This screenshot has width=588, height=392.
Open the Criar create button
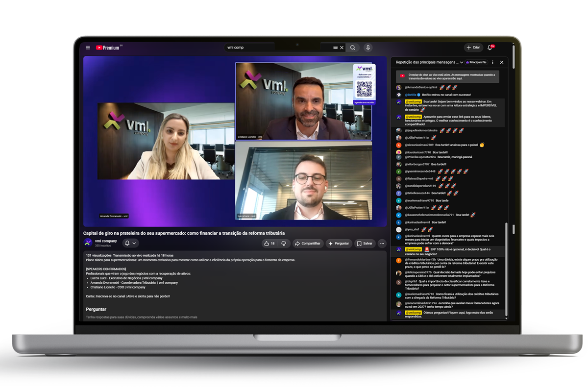[473, 48]
